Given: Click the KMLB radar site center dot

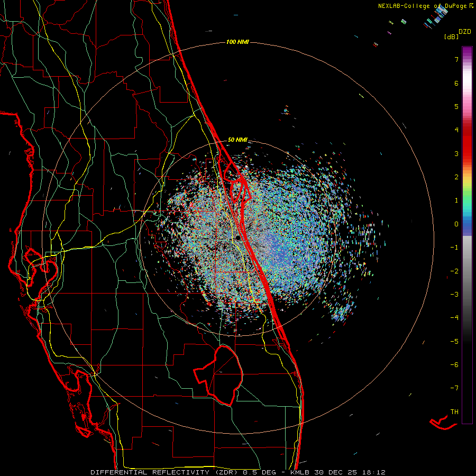Looking at the screenshot, I should click(238, 237).
